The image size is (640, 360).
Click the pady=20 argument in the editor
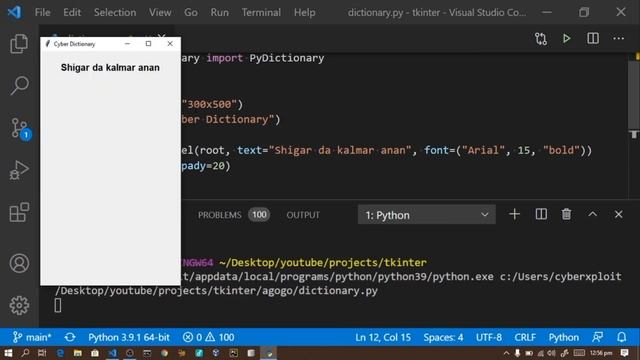pos(203,166)
